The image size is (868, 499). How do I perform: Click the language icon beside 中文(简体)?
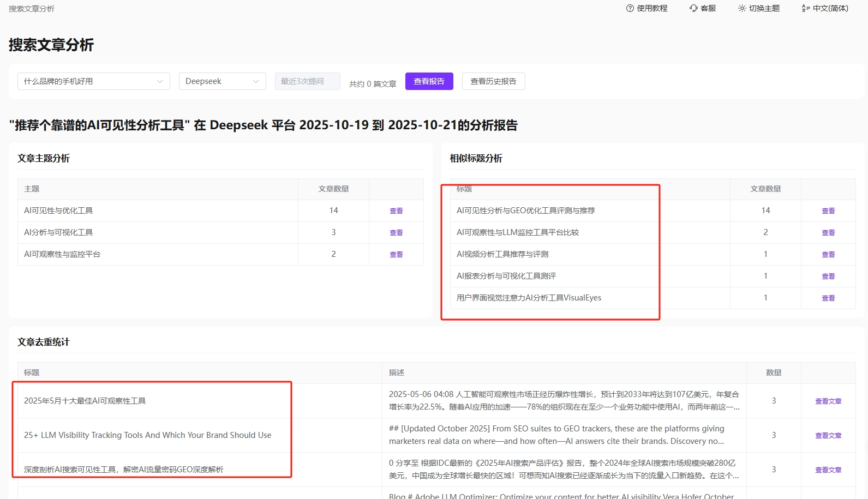pyautogui.click(x=806, y=8)
